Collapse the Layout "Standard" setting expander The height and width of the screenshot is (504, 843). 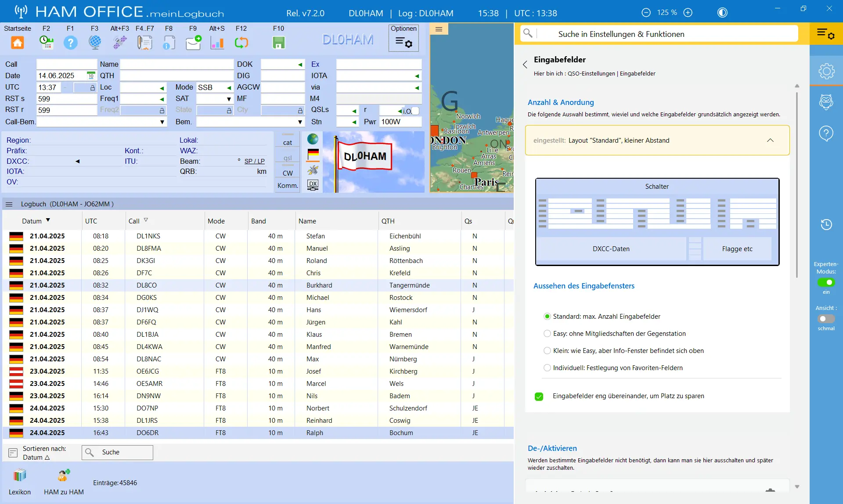click(770, 140)
